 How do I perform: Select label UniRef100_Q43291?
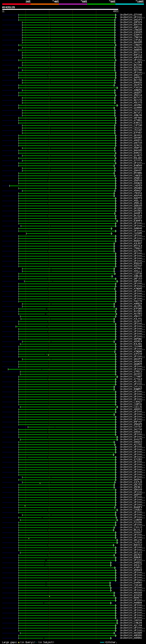131,47
